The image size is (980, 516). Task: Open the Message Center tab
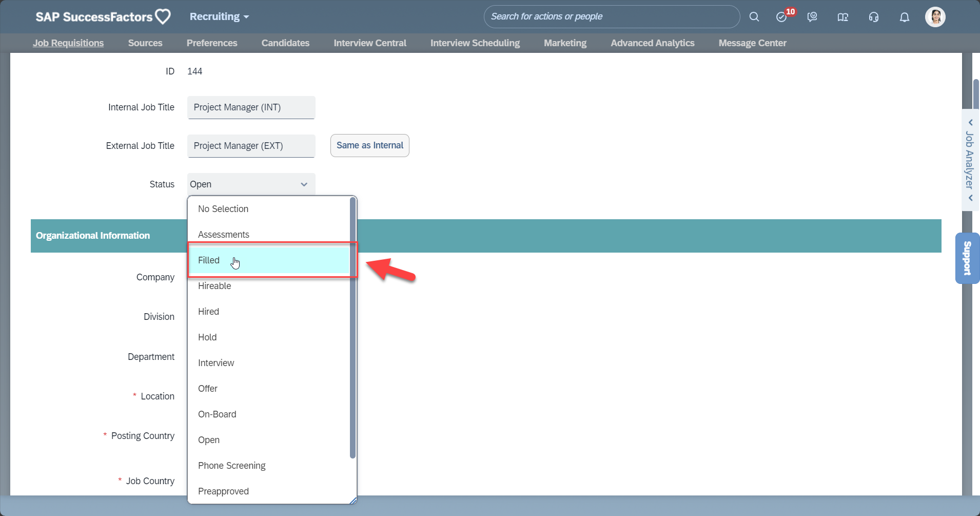[x=752, y=43]
